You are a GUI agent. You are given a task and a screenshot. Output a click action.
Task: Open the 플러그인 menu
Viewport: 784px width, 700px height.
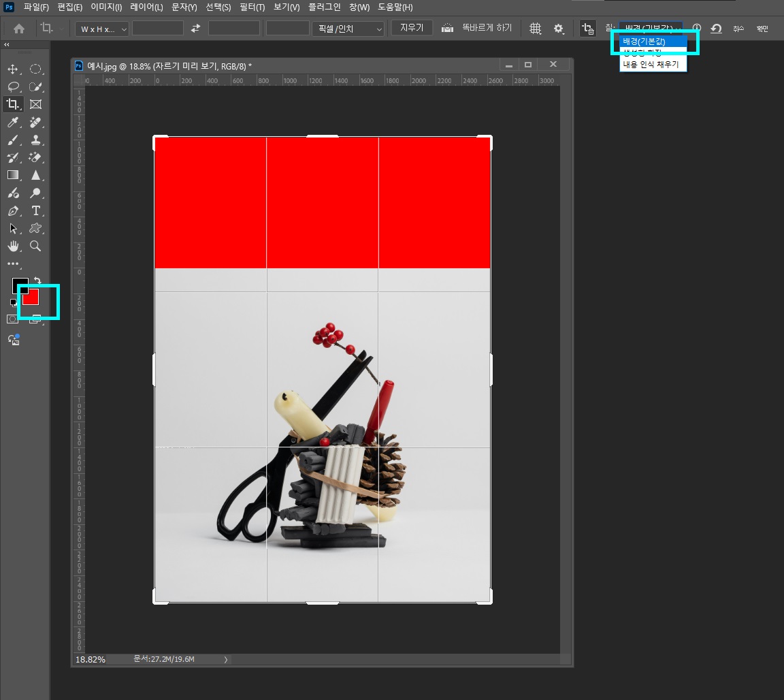coord(324,7)
